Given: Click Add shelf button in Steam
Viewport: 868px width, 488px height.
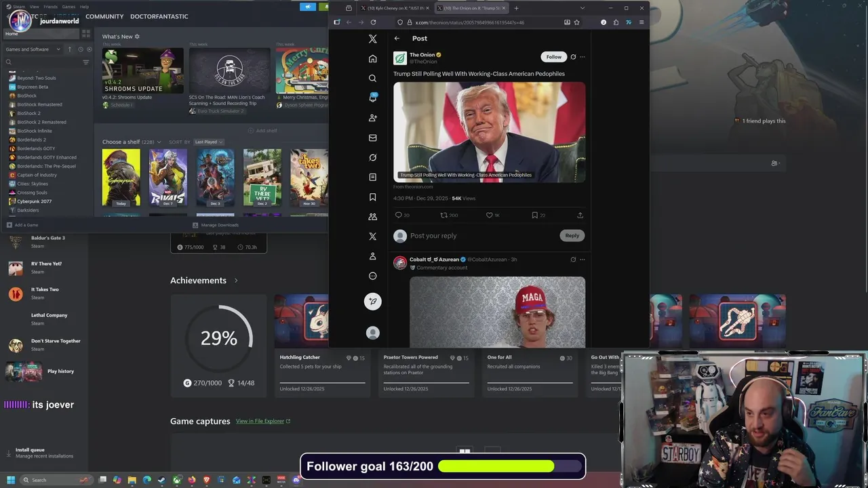Looking at the screenshot, I should [x=262, y=131].
